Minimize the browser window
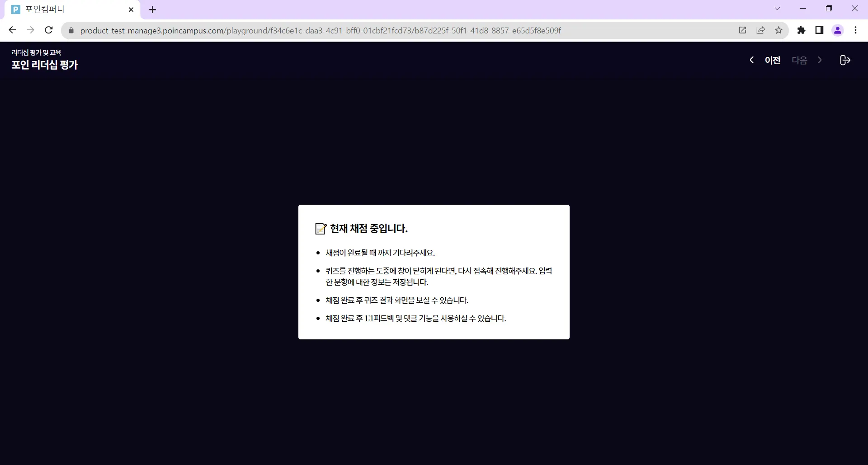868x465 pixels. [803, 9]
